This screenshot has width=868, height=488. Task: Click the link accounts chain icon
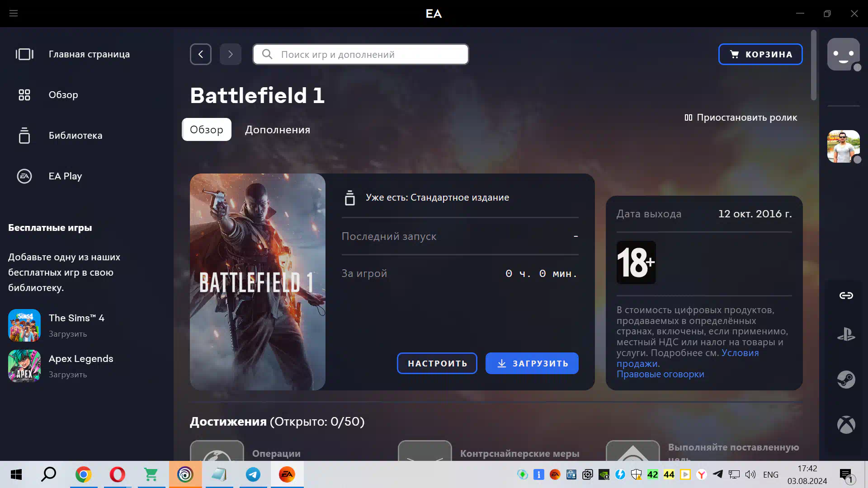pyautogui.click(x=846, y=296)
